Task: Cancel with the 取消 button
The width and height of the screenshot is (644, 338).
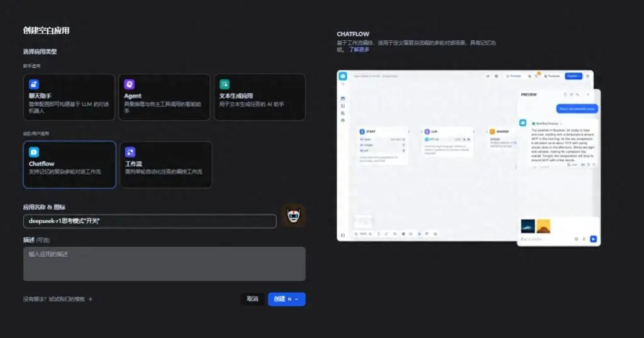Action: 253,299
